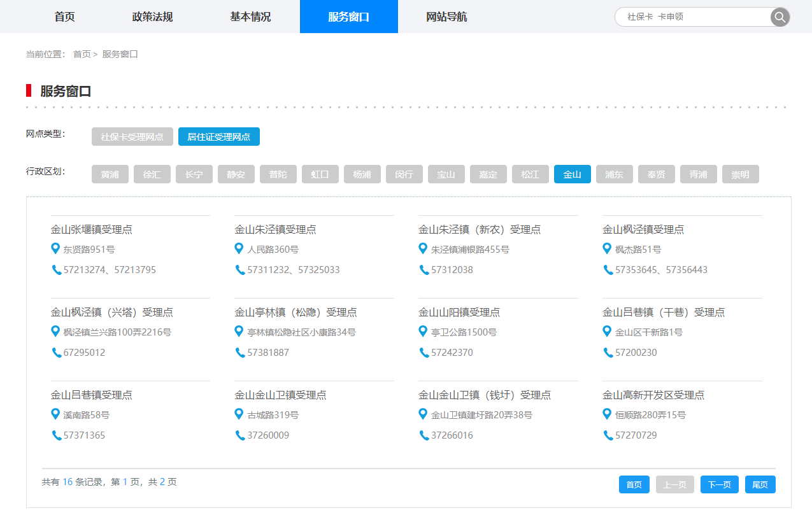Click location pin icon beside 恒顺路280弄15号
Image resolution: width=812 pixels, height=515 pixels.
coord(607,414)
